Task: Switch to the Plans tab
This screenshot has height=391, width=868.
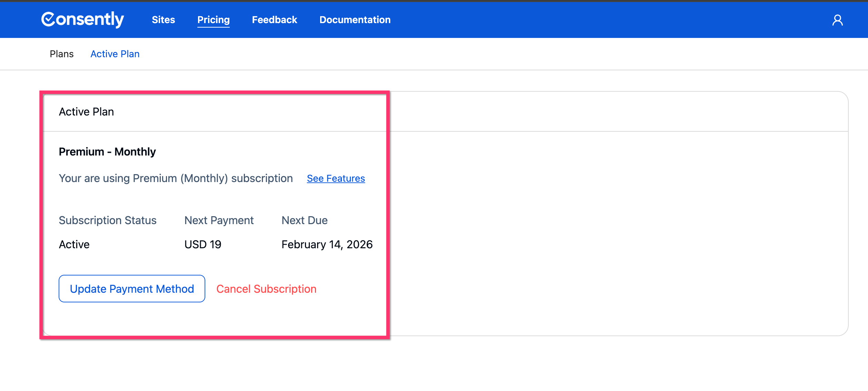Action: point(61,54)
